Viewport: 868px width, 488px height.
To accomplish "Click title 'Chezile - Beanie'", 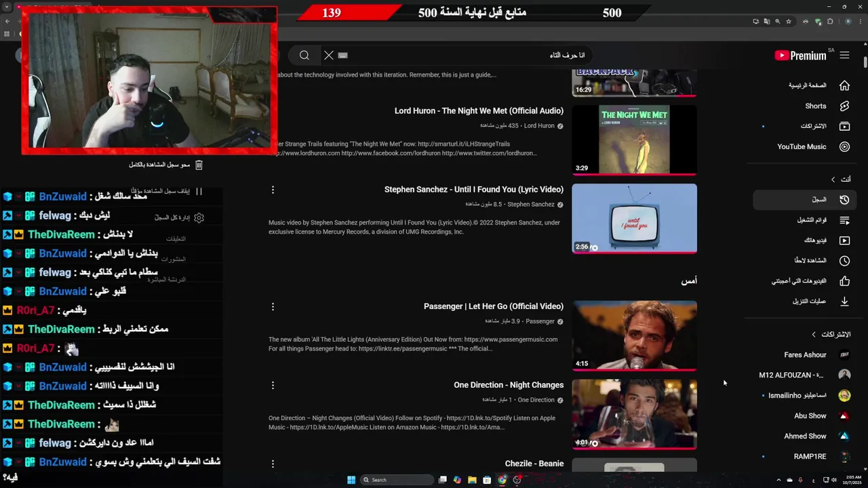I will 534,464.
